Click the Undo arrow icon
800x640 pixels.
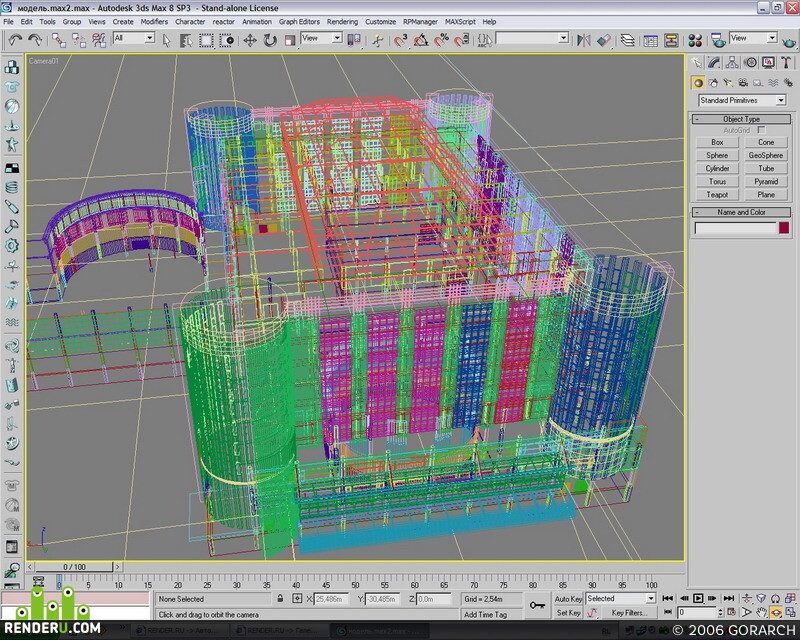(x=16, y=40)
